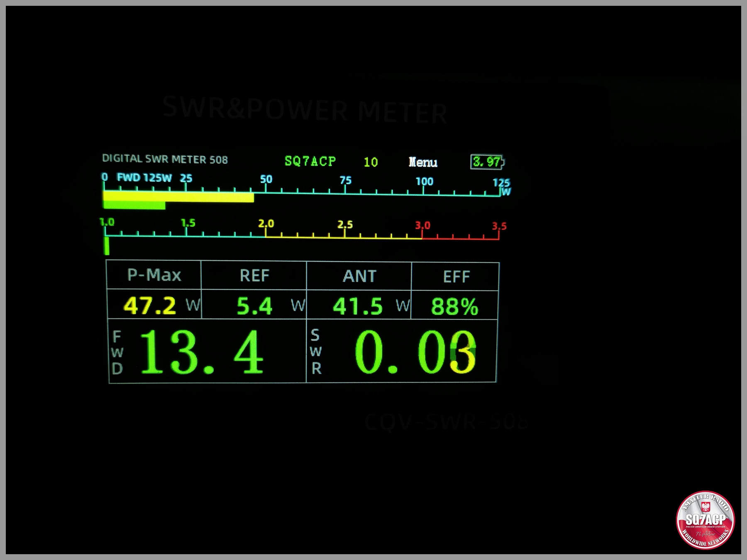Open the Menu option in header
747x560 pixels.
pyautogui.click(x=423, y=162)
